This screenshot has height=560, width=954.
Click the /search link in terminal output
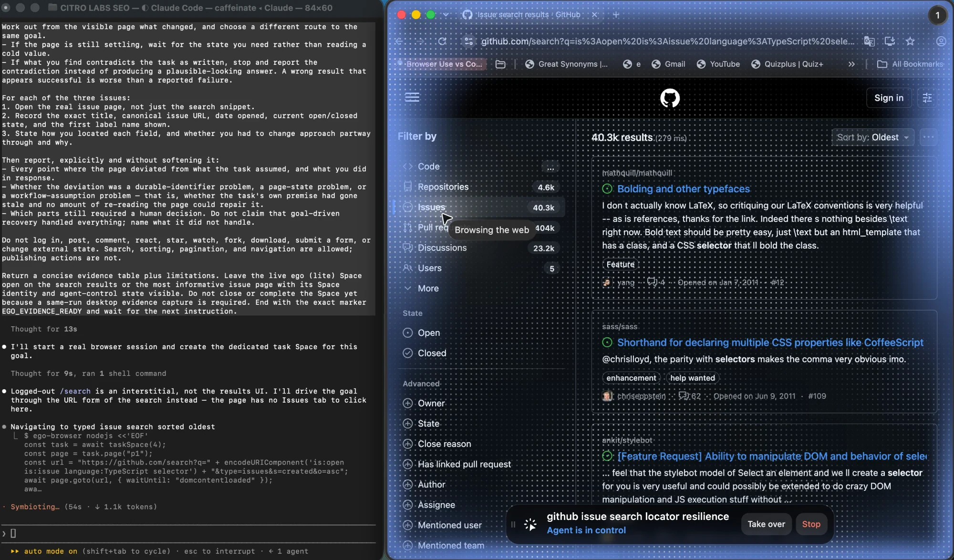(x=75, y=392)
